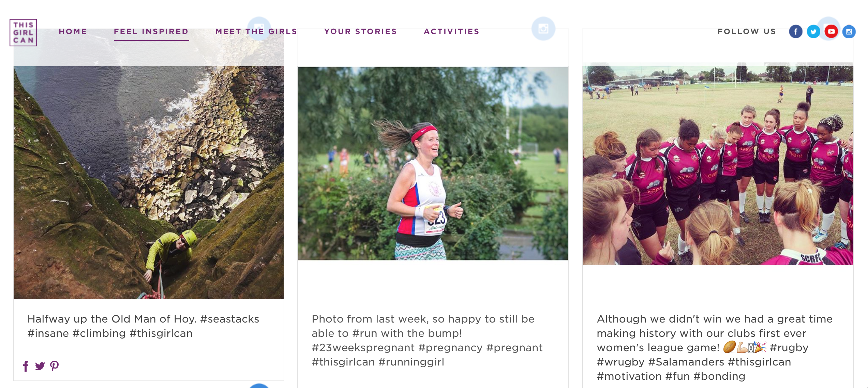Viewport: 868px width, 388px height.
Task: Click the #Salamanders rugby caption text
Action: pos(715,347)
